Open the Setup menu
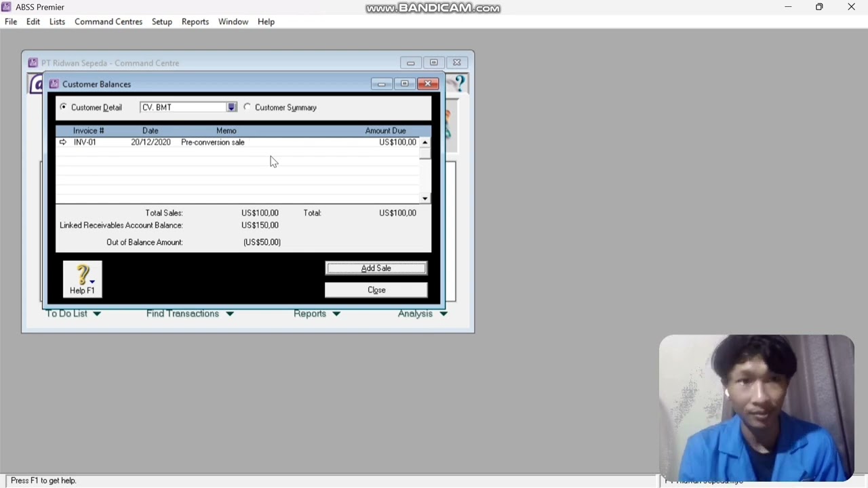Screen dimensions: 868x488 [162, 22]
